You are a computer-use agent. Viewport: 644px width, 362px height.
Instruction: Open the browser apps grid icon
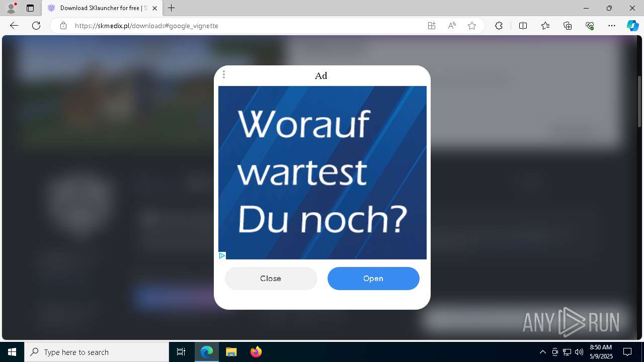pos(432,26)
